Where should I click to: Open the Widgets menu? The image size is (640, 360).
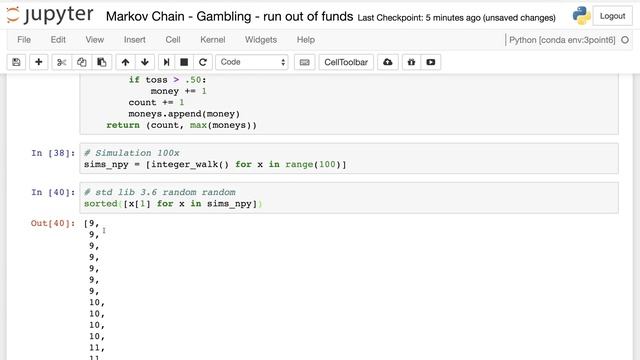[x=261, y=40]
